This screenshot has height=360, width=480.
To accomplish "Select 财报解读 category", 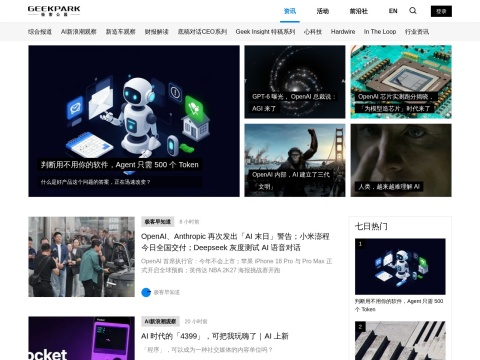I will (x=157, y=32).
